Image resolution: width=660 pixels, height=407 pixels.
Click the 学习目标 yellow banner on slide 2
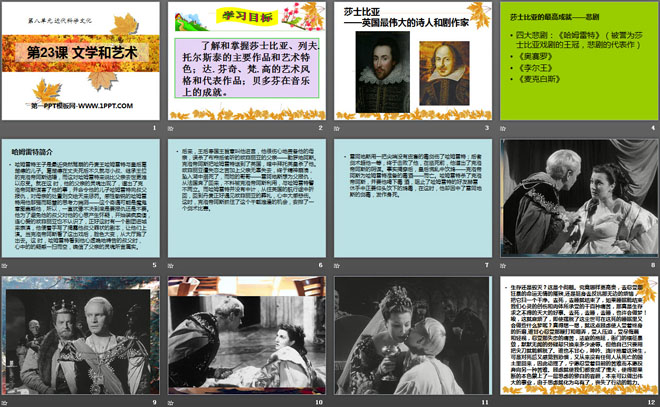[247, 17]
